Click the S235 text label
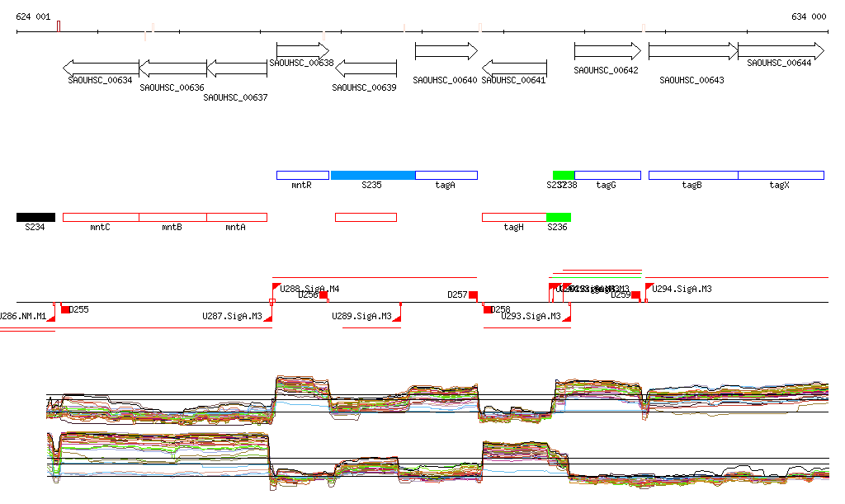Image resolution: width=845 pixels, height=504 pixels. [x=371, y=185]
